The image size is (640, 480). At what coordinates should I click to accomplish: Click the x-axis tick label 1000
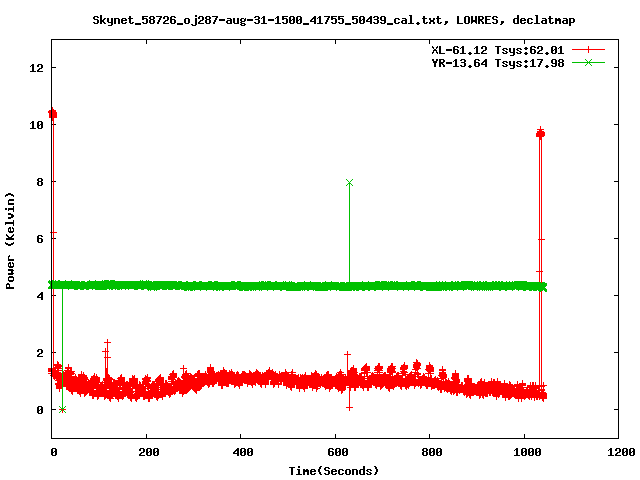click(527, 452)
